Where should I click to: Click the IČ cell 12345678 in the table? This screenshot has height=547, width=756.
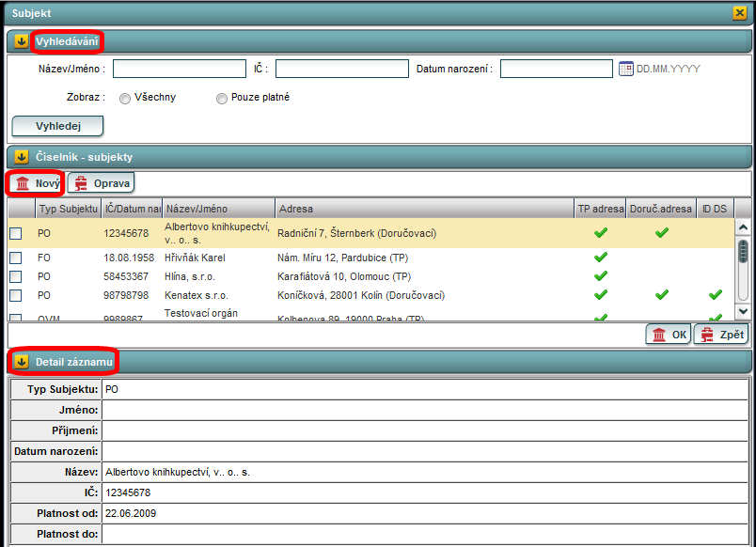(126, 233)
